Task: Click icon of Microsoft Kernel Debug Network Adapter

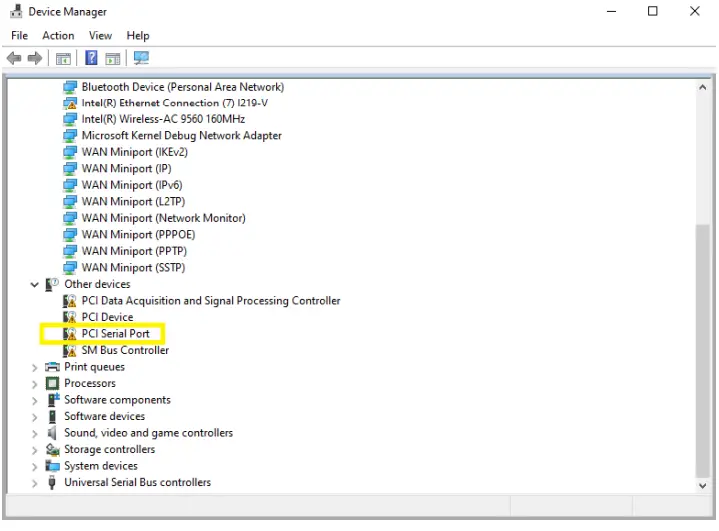Action: [70, 136]
